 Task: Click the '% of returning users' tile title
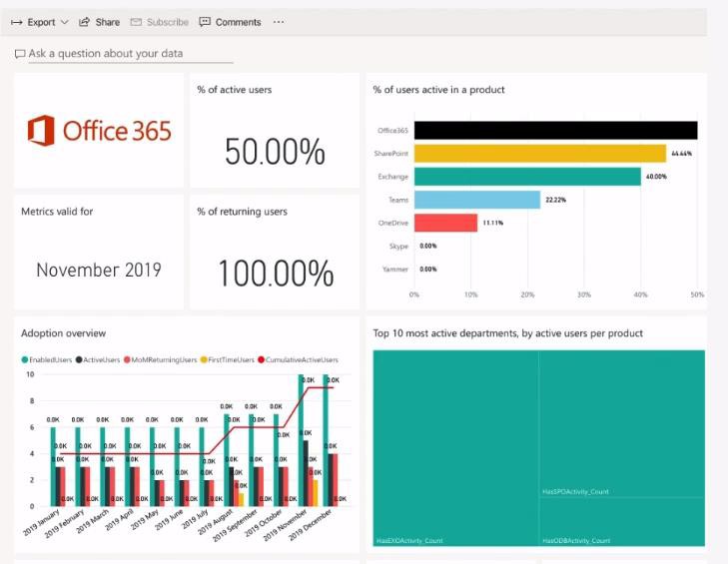243,212
